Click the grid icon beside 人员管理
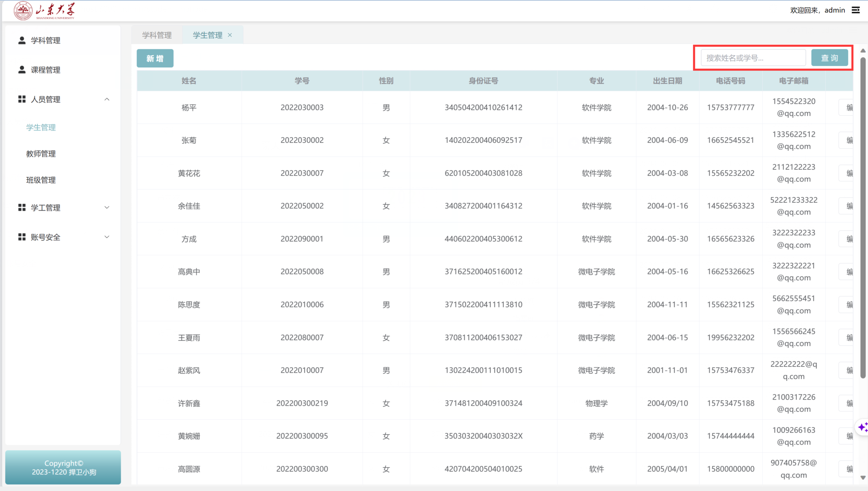The height and width of the screenshot is (491, 868). click(22, 99)
